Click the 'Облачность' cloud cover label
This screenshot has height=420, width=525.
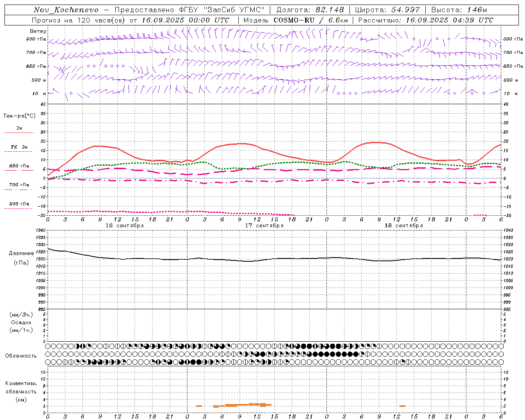coord(21,356)
